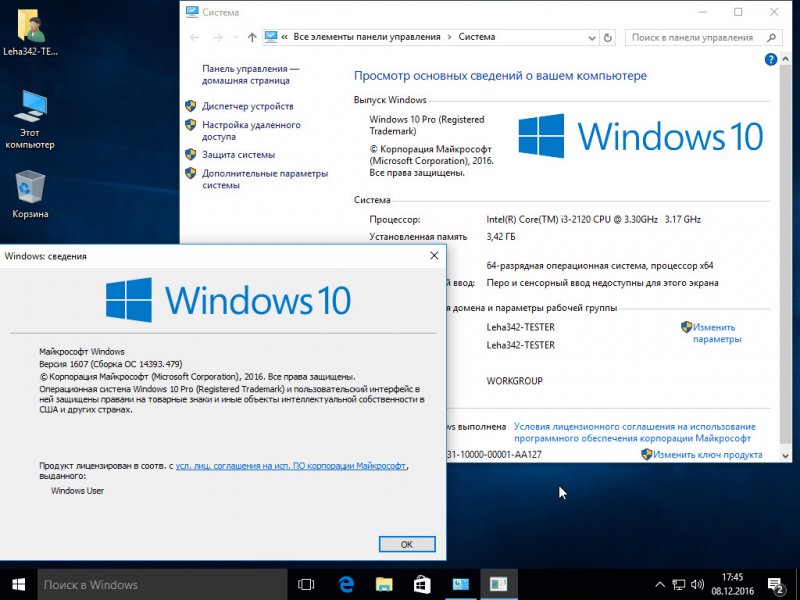This screenshot has height=600, width=800.
Task: Click scroll-down arrow in System window scrollbar
Action: tap(785, 456)
